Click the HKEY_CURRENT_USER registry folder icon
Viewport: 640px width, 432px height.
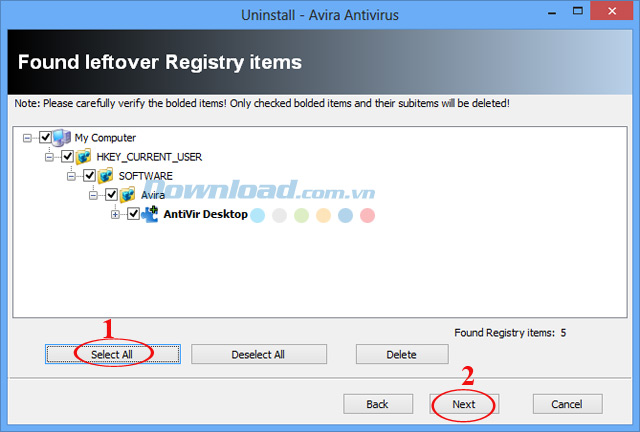click(84, 157)
